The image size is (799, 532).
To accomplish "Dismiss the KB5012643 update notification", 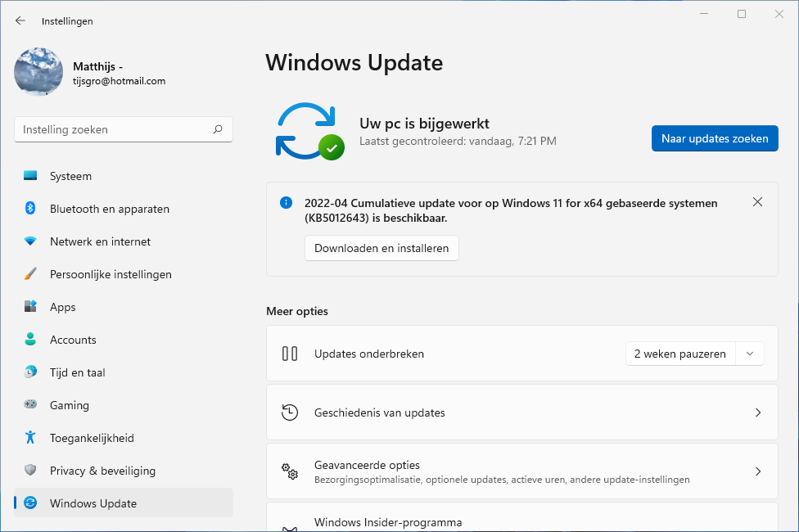I will pos(757,202).
